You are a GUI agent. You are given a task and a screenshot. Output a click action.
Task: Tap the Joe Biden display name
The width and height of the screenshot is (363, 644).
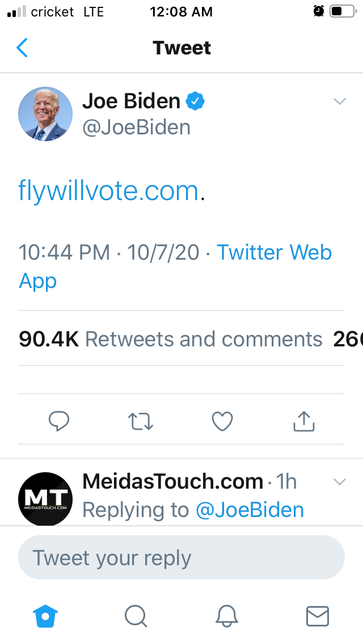[x=132, y=101]
